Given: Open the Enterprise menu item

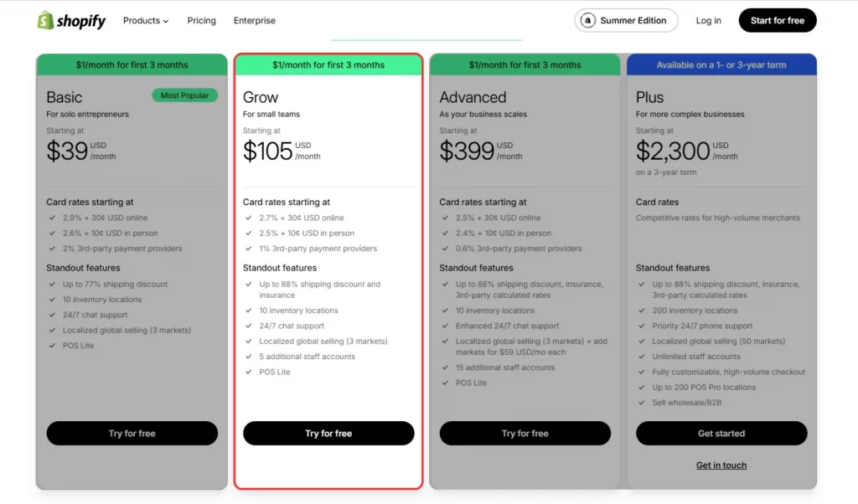Looking at the screenshot, I should [x=255, y=21].
